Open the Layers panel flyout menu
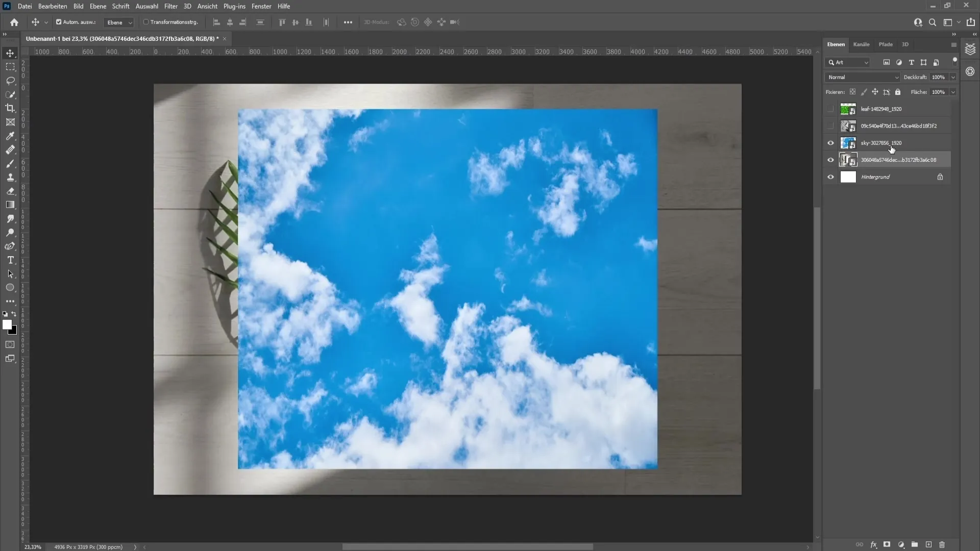The image size is (980, 551). 953,44
